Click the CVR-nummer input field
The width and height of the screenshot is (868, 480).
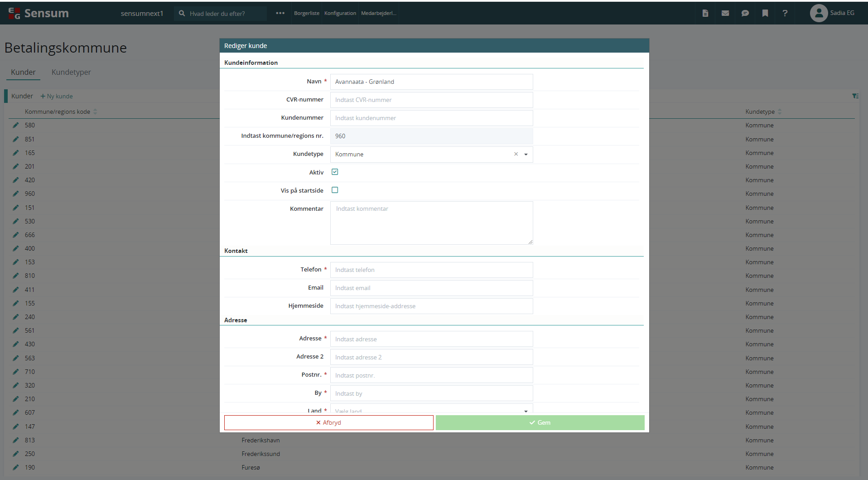(431, 100)
